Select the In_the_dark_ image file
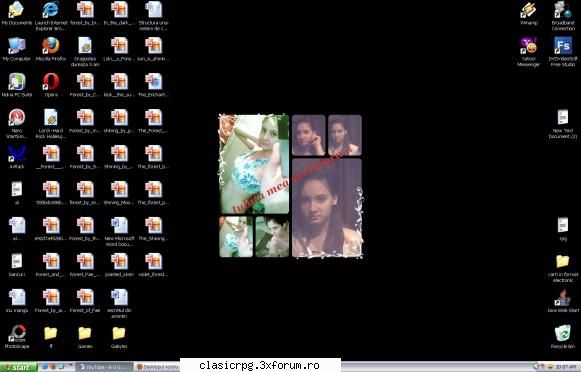 [119, 13]
